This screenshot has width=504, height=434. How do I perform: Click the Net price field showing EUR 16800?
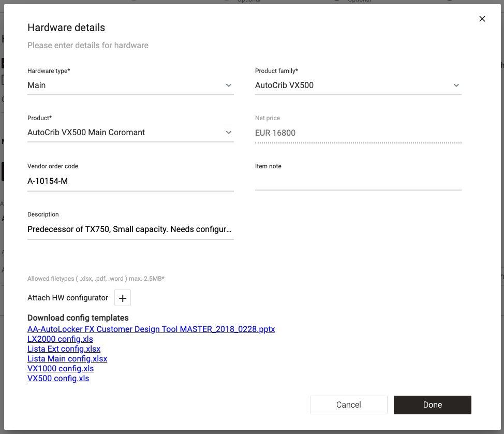pyautogui.click(x=358, y=133)
